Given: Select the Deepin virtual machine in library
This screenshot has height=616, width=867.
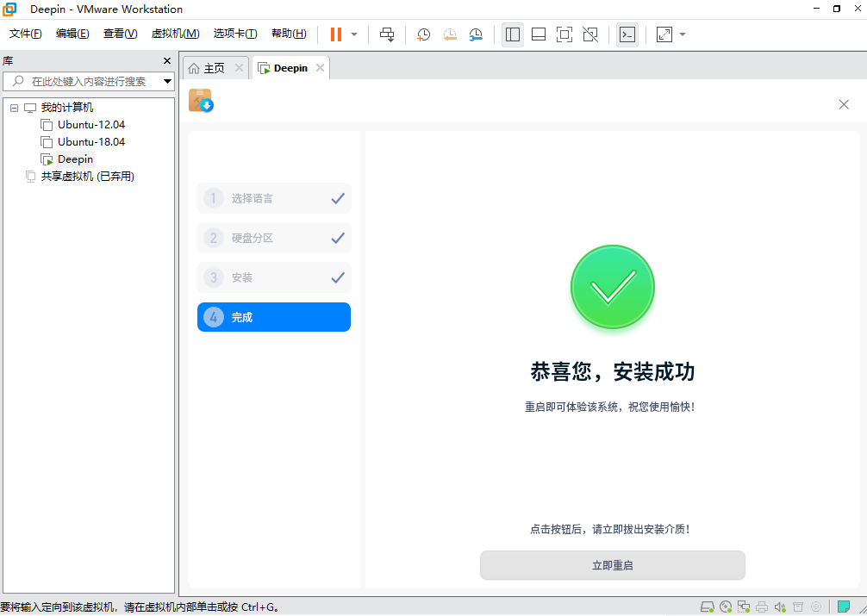Looking at the screenshot, I should (75, 159).
